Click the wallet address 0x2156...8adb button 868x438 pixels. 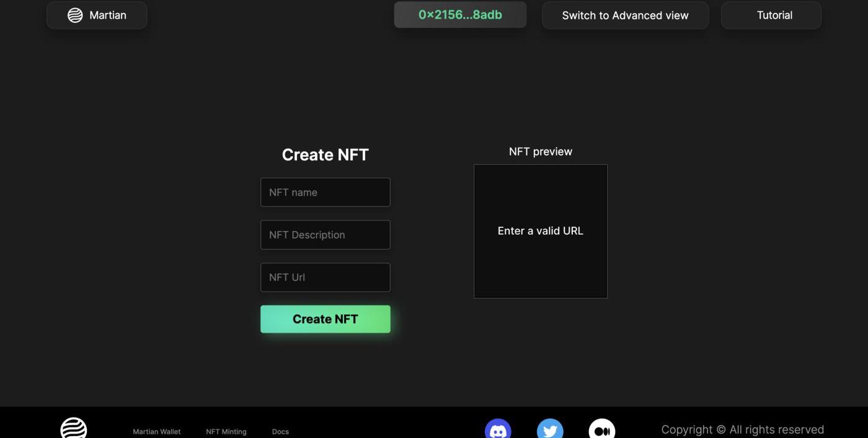click(460, 15)
